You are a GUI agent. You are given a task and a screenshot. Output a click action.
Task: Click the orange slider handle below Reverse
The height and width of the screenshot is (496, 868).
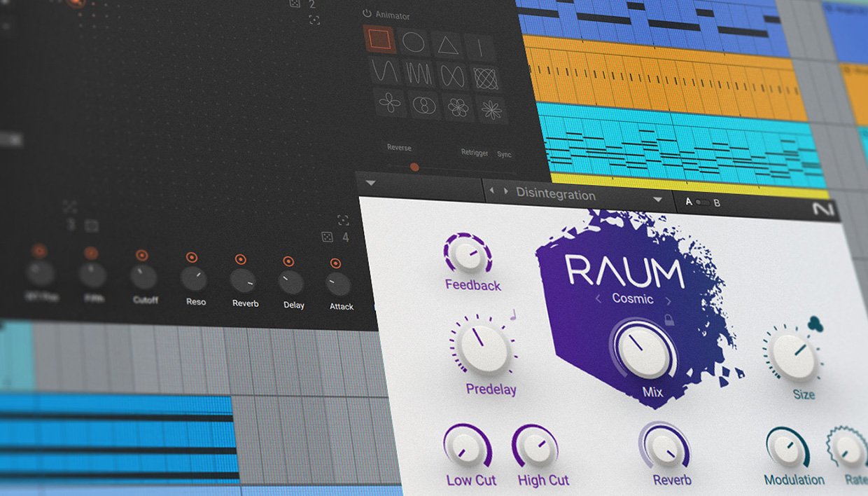click(x=414, y=167)
